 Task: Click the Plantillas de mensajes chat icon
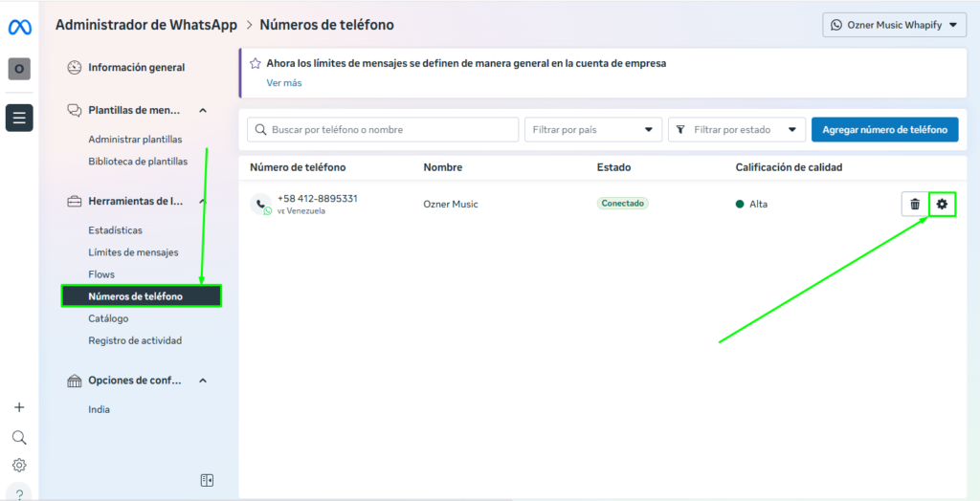click(x=75, y=111)
